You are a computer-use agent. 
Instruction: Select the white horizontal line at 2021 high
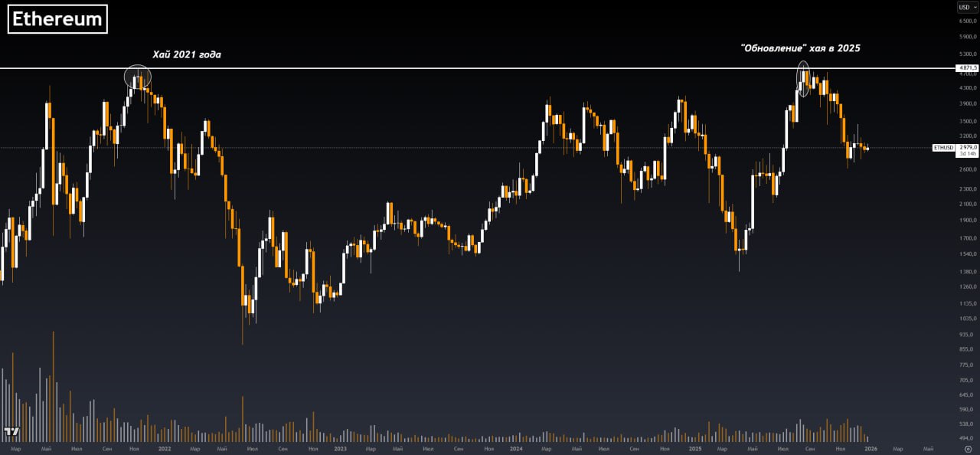click(476, 68)
